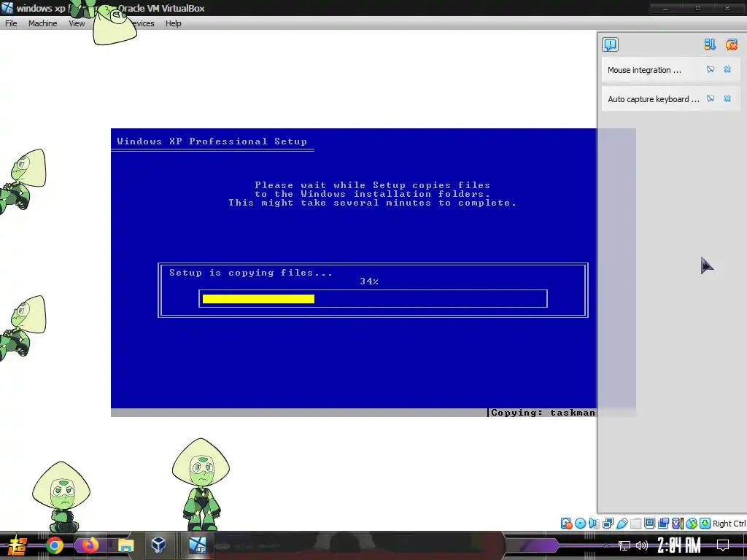Click the USB devices status icon

click(622, 524)
